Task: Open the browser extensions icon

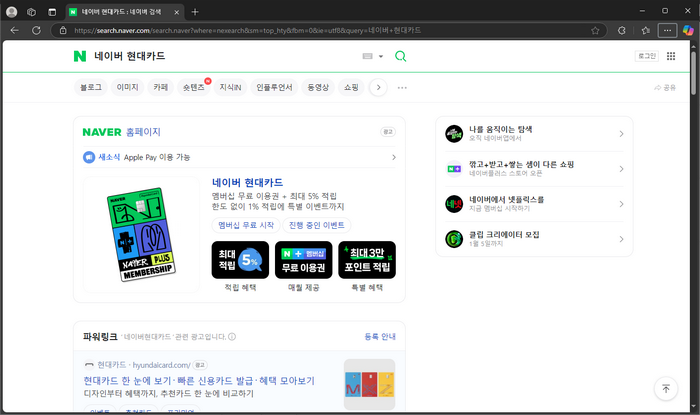Action: click(621, 30)
